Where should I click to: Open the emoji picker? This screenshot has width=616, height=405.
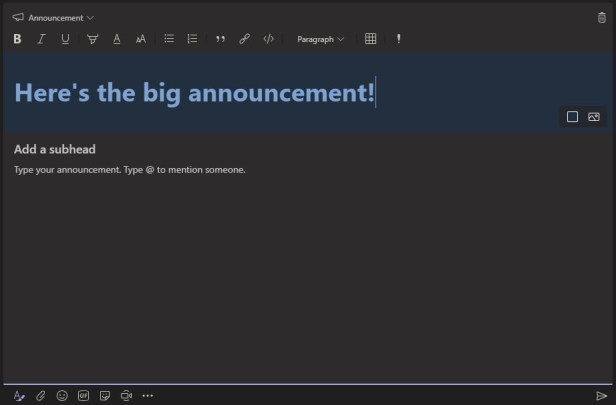[x=62, y=396]
